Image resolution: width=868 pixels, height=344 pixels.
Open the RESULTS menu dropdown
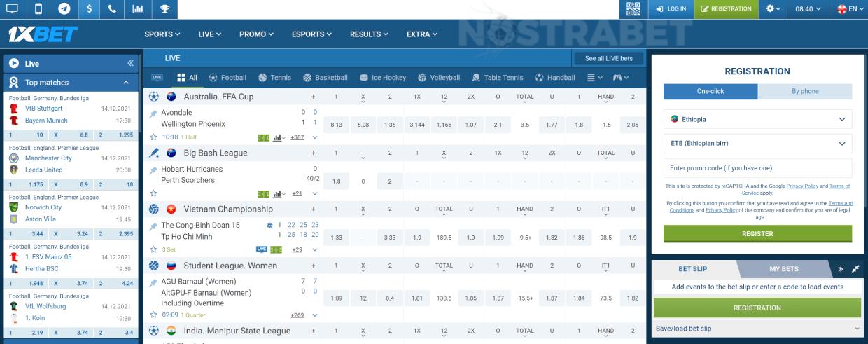pos(370,34)
